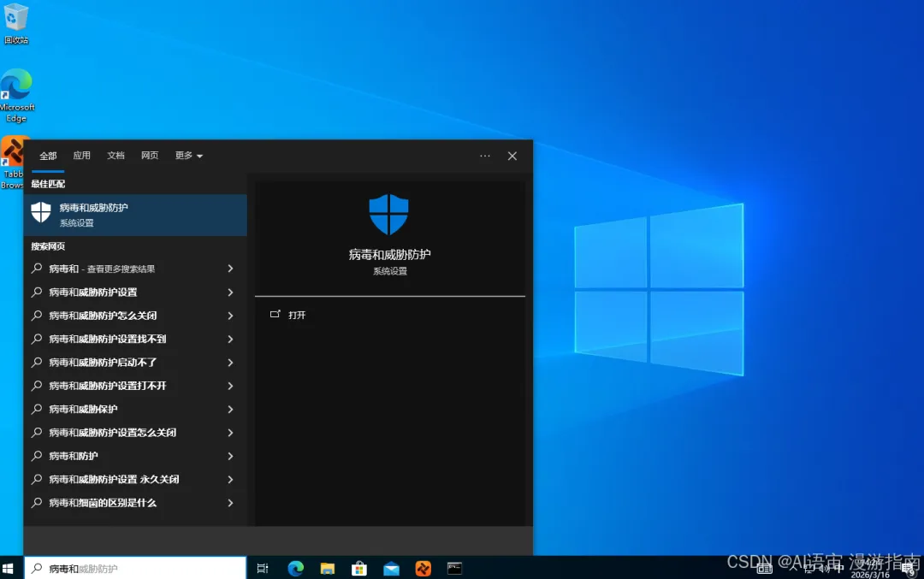Click the system tray clock and date
The width and height of the screenshot is (924, 579).
870,569
